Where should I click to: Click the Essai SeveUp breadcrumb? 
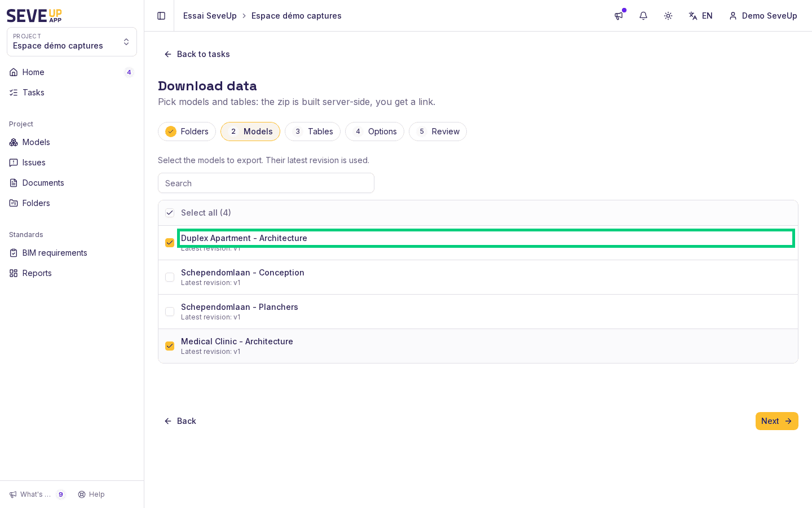tap(210, 16)
